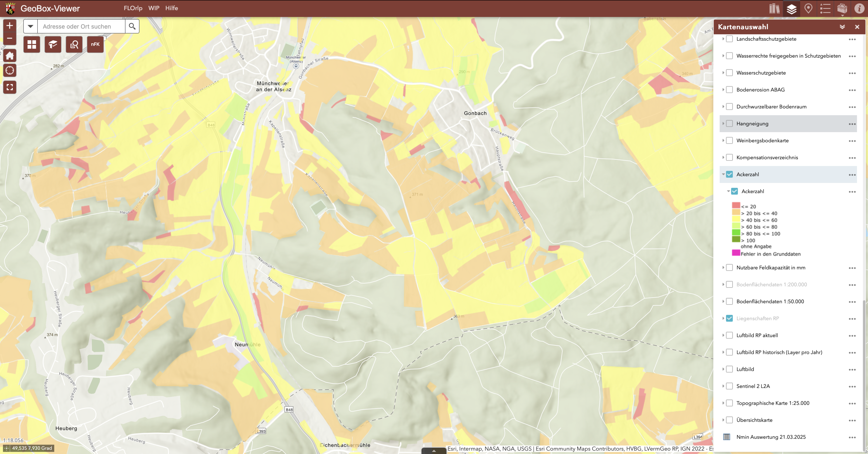Expand Bodenflächendaten 1:50.000 layer

coord(723,302)
